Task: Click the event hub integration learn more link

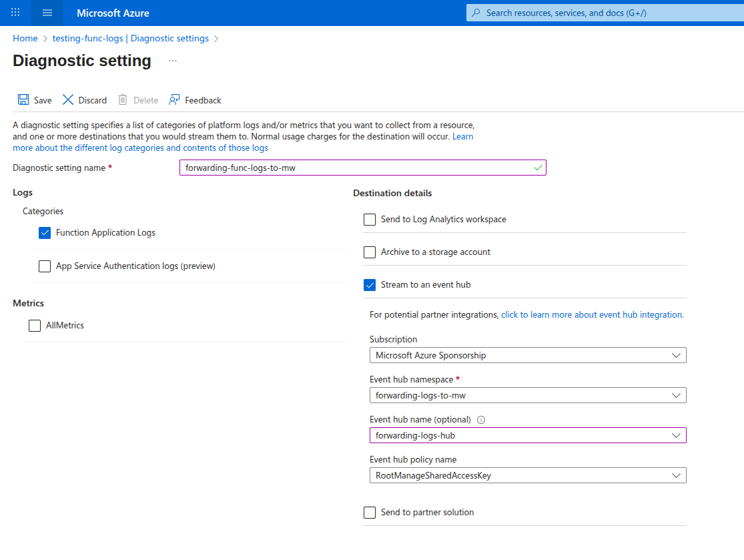Action: (591, 314)
